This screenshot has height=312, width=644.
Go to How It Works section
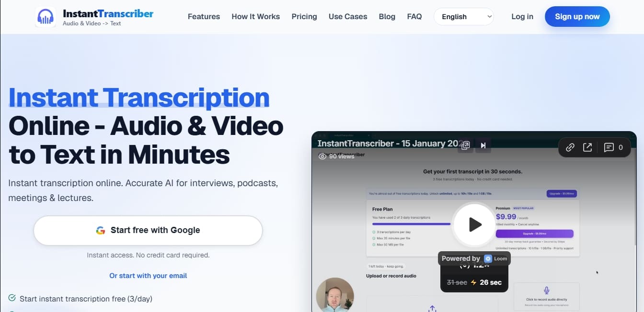click(256, 17)
